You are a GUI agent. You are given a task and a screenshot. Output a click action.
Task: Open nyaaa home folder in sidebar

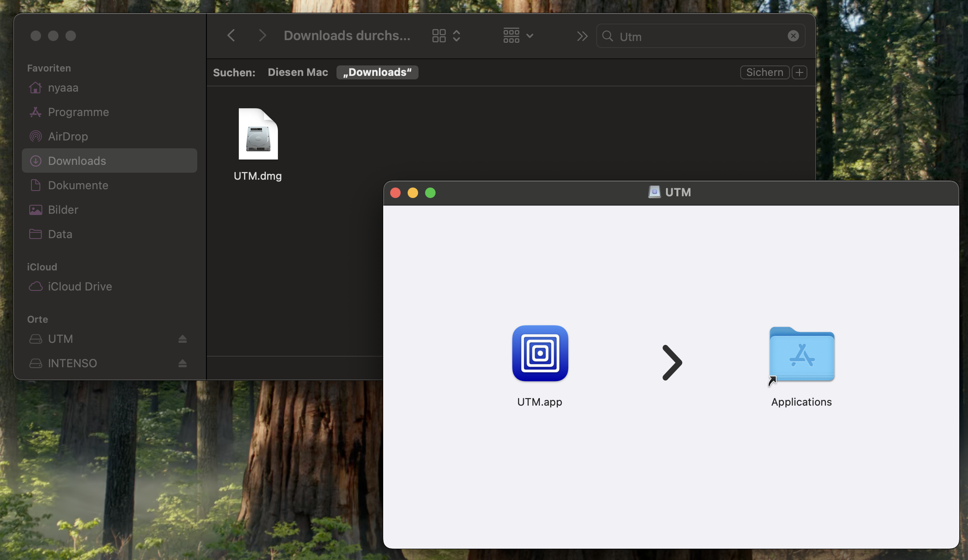click(110, 88)
